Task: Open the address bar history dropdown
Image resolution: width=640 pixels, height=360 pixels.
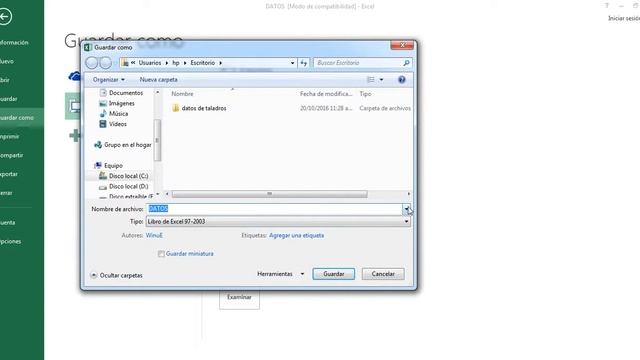Action: click(x=292, y=63)
